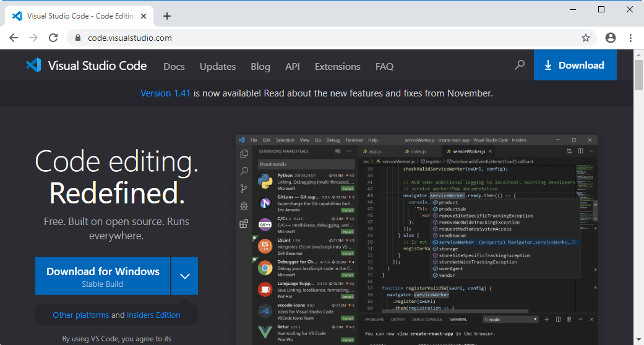Click the ESLint extension icon in the screenshot

coord(265,246)
